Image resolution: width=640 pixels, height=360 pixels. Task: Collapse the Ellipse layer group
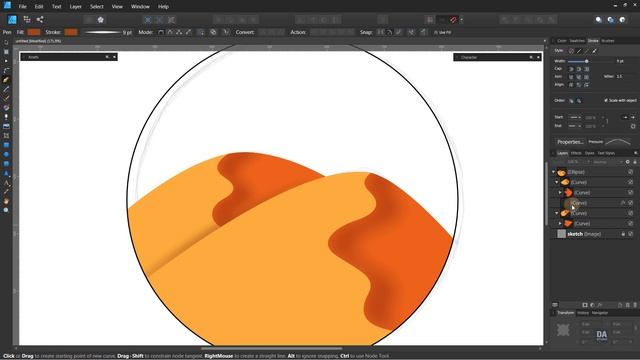553,172
